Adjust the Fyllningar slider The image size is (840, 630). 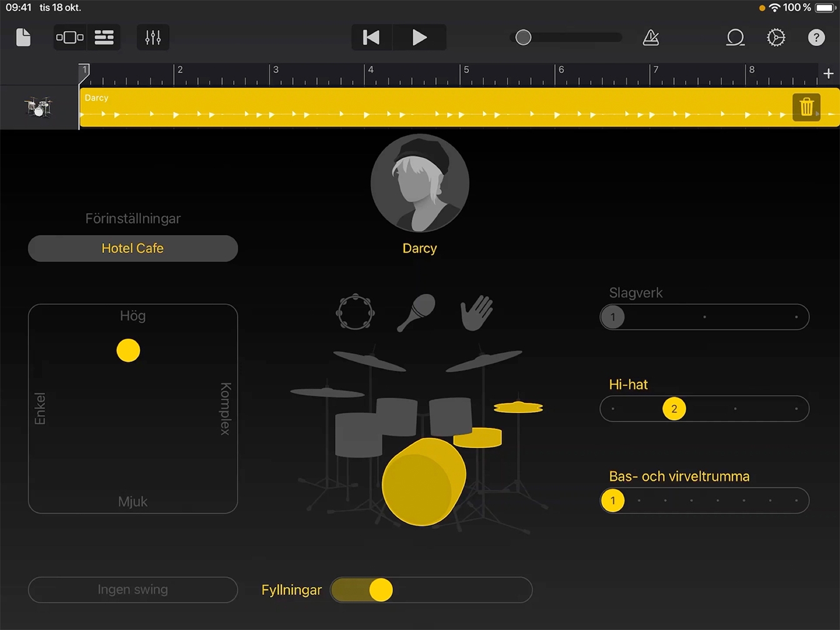[x=381, y=589]
